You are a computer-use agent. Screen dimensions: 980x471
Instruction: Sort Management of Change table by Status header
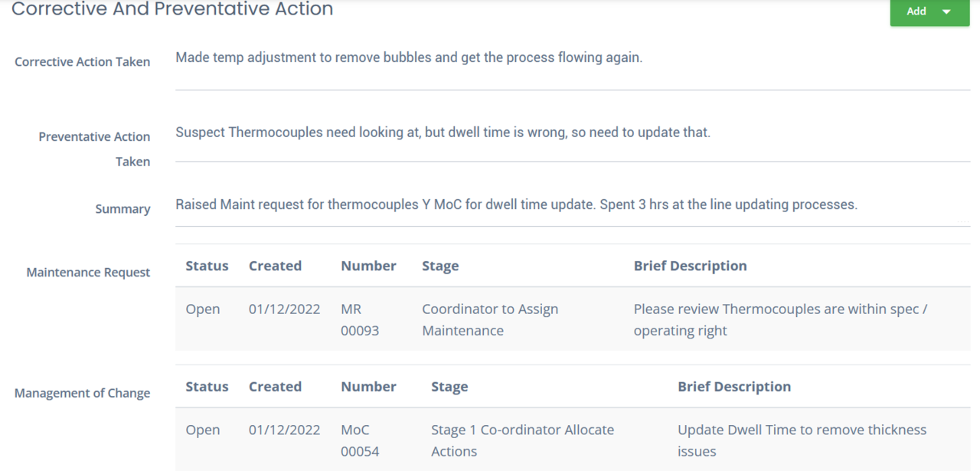click(207, 387)
